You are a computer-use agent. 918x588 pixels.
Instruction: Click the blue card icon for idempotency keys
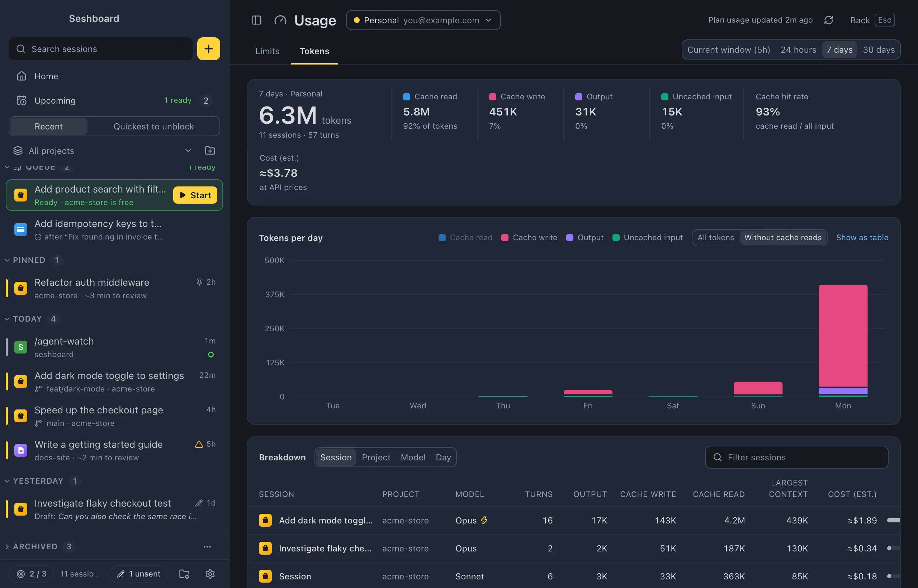(21, 229)
